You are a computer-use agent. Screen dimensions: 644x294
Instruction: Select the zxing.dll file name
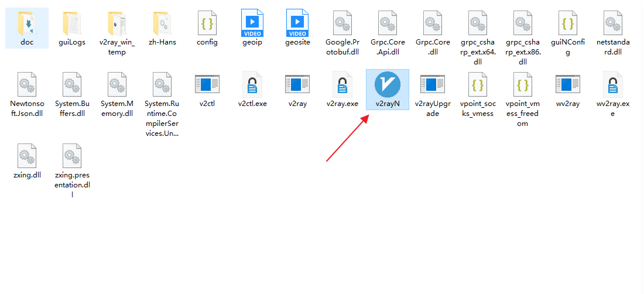[27, 175]
